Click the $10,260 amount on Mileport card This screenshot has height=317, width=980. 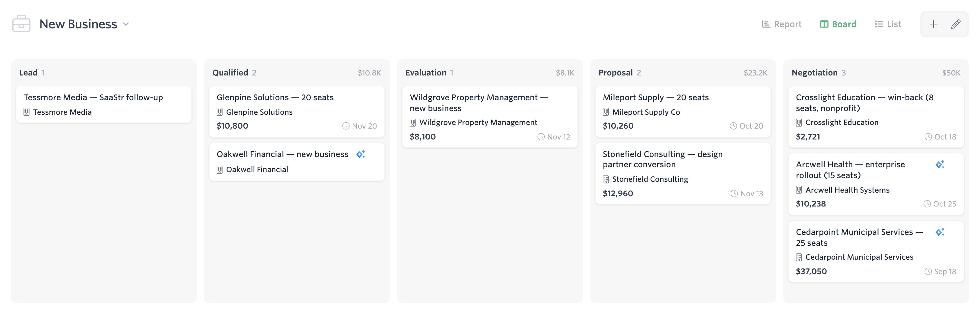pos(618,126)
